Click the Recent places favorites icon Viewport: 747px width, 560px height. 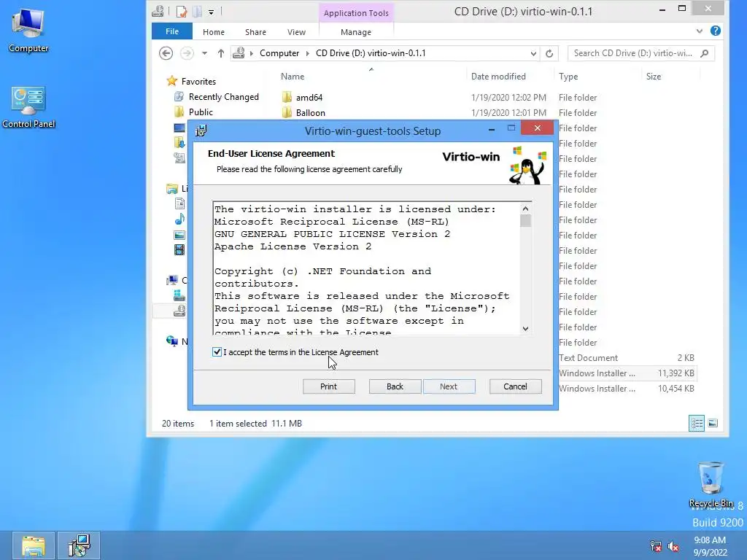179,157
